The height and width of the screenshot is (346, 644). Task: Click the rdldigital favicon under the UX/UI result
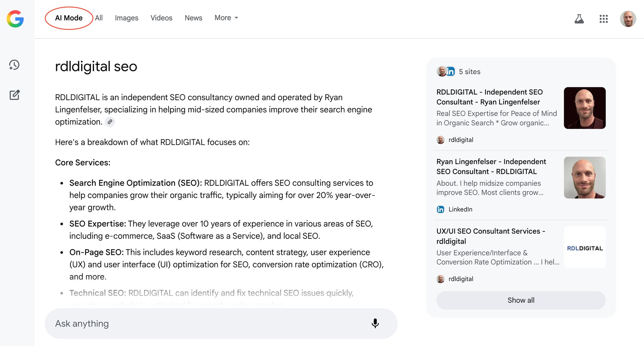click(x=441, y=279)
